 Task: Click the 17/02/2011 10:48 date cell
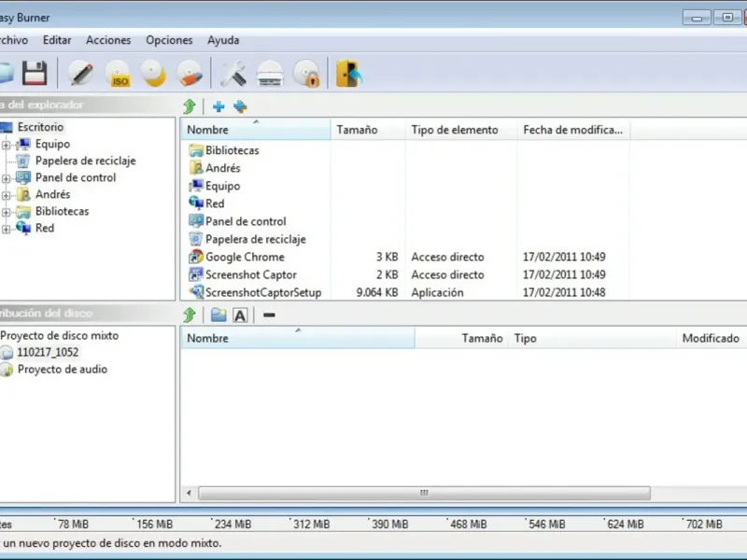[564, 292]
